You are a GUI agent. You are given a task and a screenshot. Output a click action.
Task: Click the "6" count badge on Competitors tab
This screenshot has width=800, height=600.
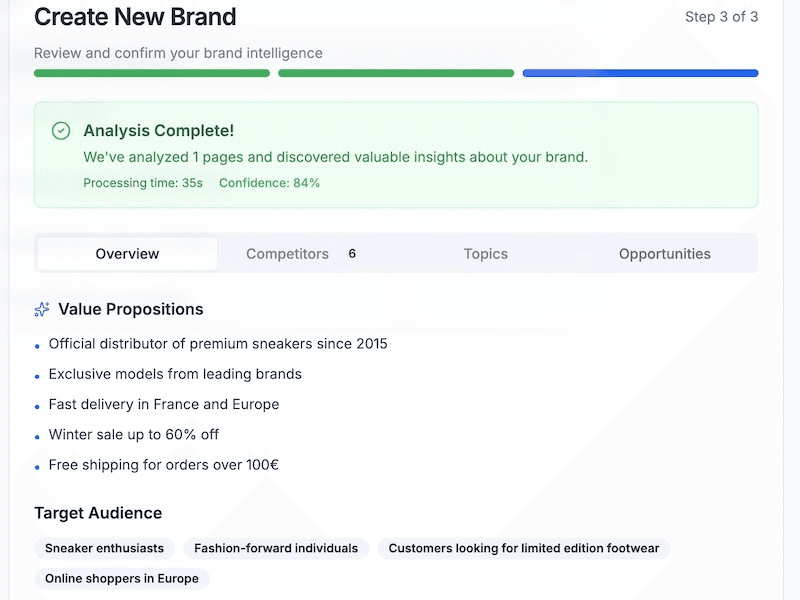(352, 254)
